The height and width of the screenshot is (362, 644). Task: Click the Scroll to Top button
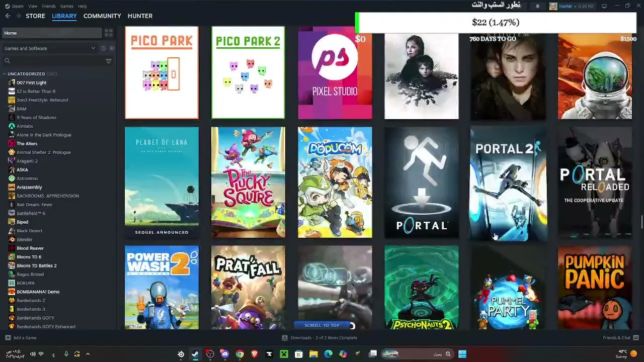(x=322, y=325)
